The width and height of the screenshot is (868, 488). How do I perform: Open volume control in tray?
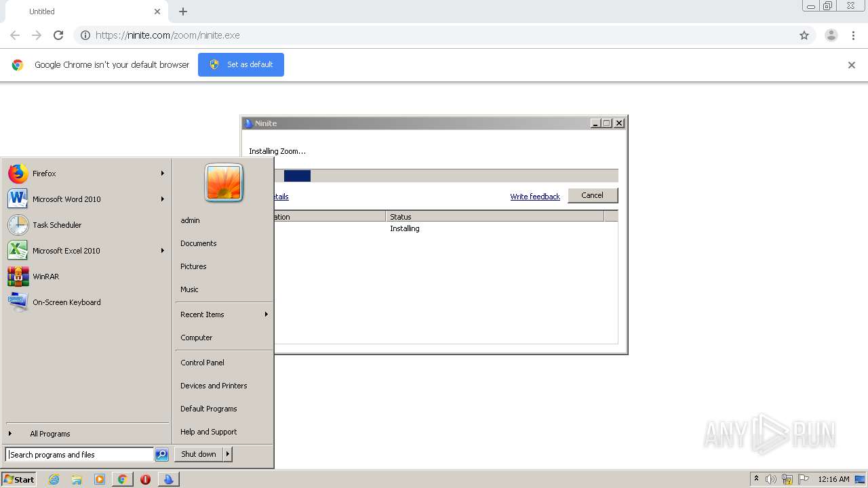coord(771,479)
